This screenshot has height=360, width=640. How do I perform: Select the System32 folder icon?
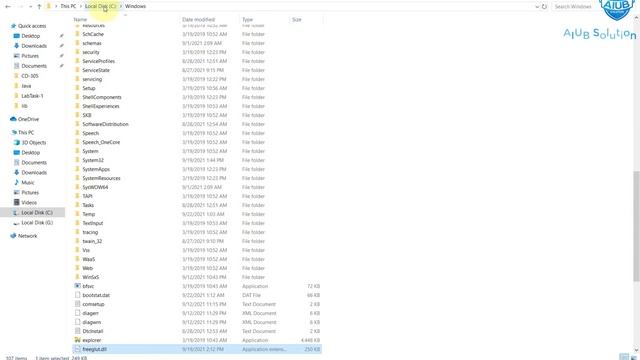[77, 160]
